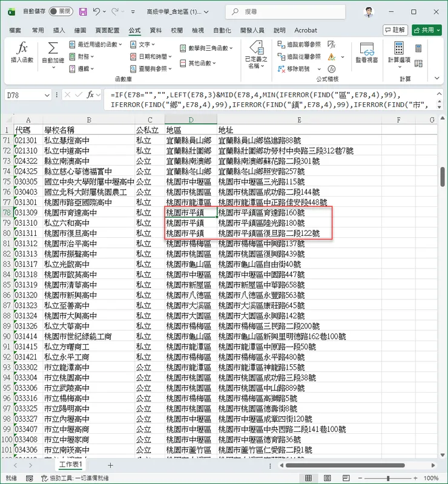Undo the last action
The height and width of the screenshot is (484, 448).
point(96,11)
